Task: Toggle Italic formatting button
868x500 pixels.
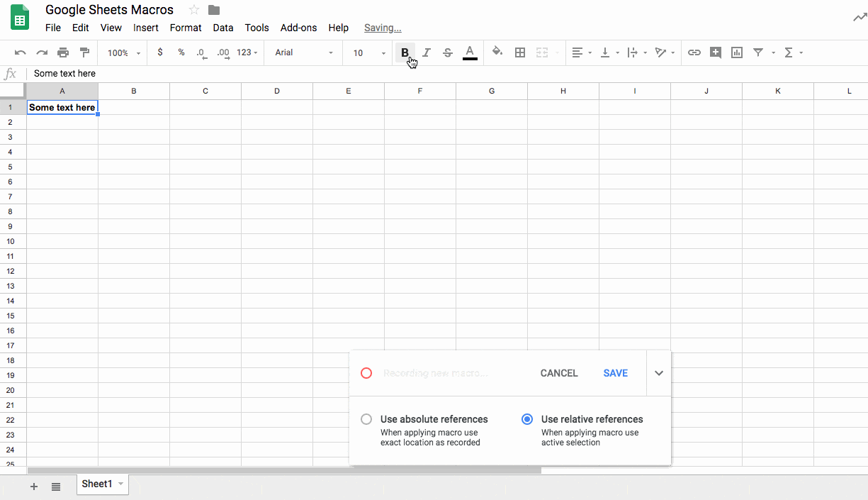Action: pos(426,52)
